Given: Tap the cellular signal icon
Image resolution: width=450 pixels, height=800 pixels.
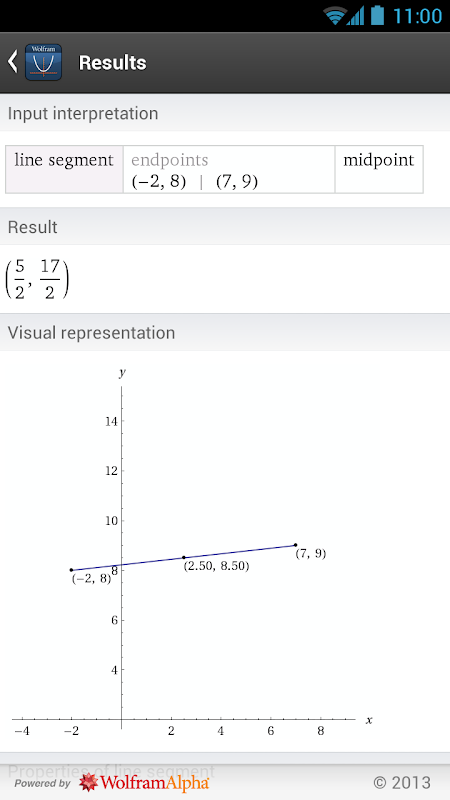Looking at the screenshot, I should point(355,16).
